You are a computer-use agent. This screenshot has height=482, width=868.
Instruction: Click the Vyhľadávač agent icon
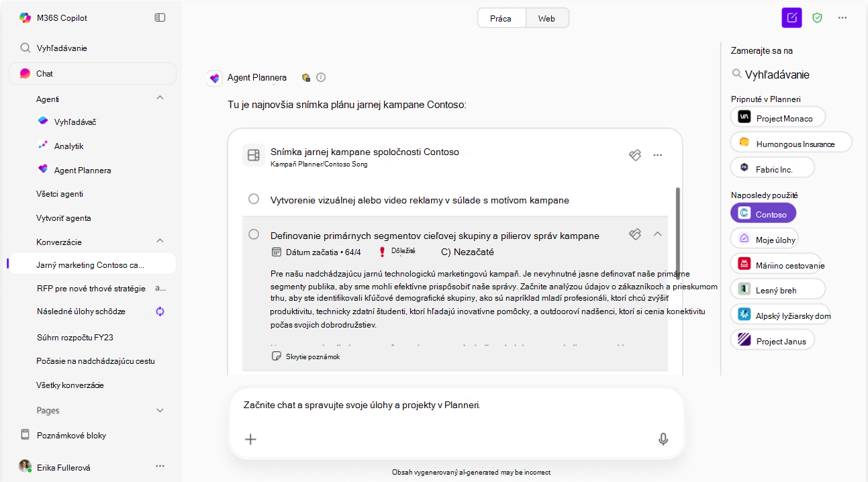click(x=43, y=121)
